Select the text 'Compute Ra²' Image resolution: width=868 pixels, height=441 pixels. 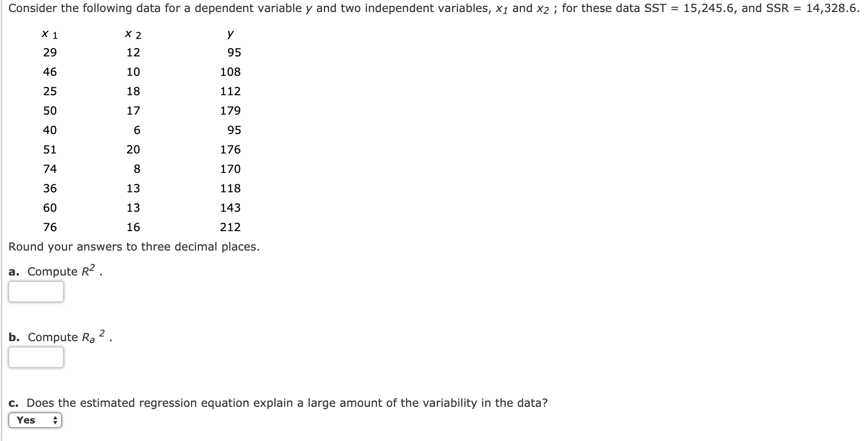click(65, 337)
